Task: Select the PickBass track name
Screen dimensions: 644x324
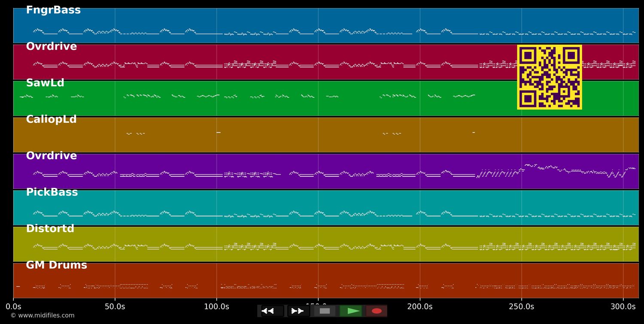Action: [52, 192]
